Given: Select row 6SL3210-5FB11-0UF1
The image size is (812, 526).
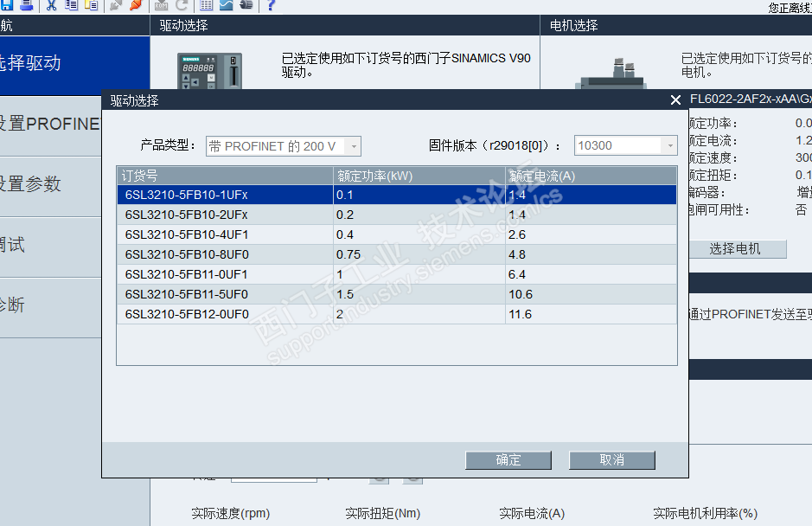Looking at the screenshot, I should pos(397,274).
